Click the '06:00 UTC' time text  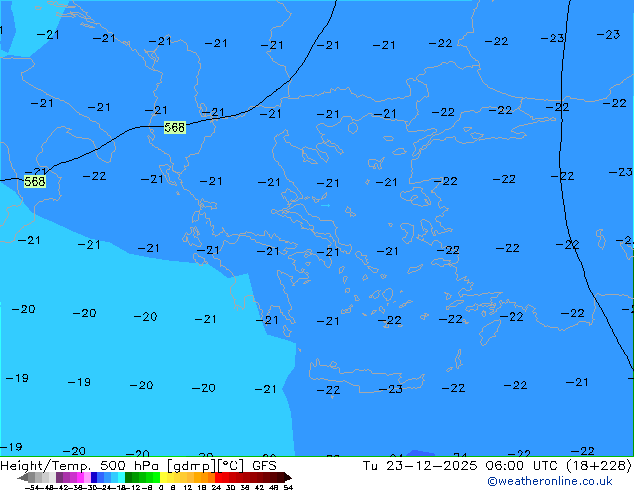click(x=521, y=466)
